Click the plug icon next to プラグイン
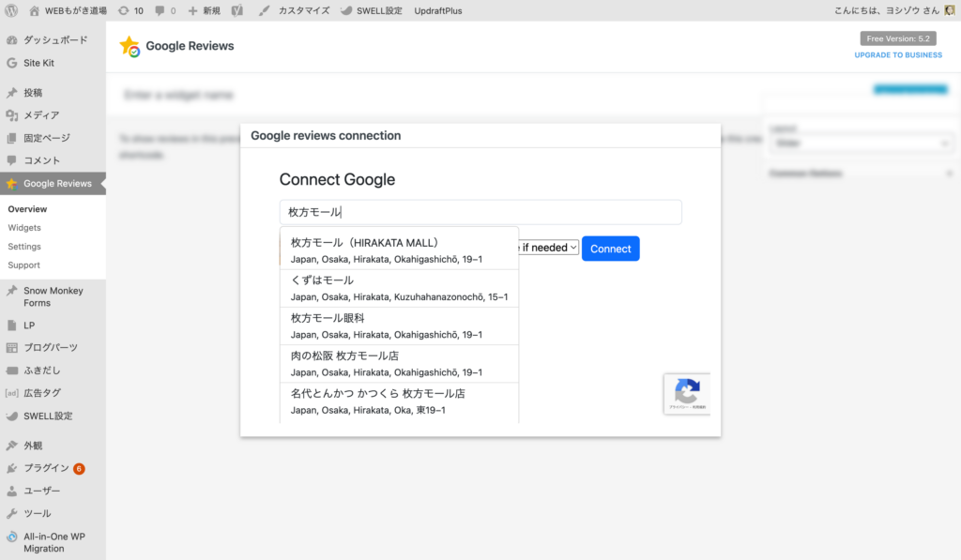Image resolution: width=961 pixels, height=560 pixels. pyautogui.click(x=11, y=468)
